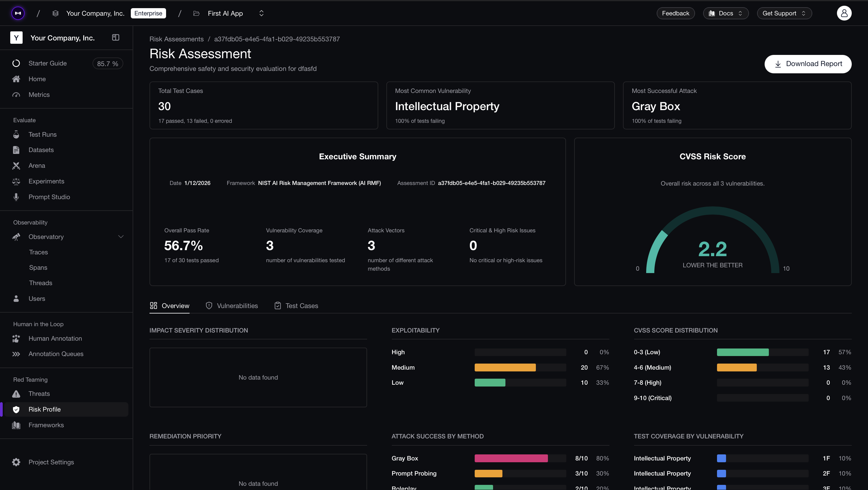Open the First AI App project switcher

(261, 13)
